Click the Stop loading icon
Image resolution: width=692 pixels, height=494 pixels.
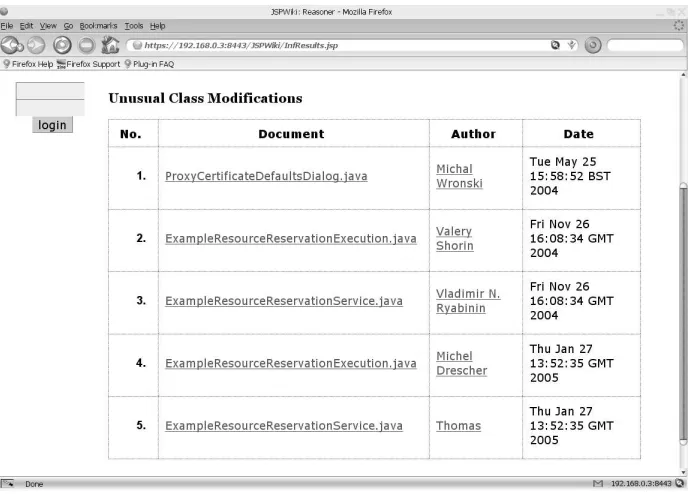tap(86, 45)
